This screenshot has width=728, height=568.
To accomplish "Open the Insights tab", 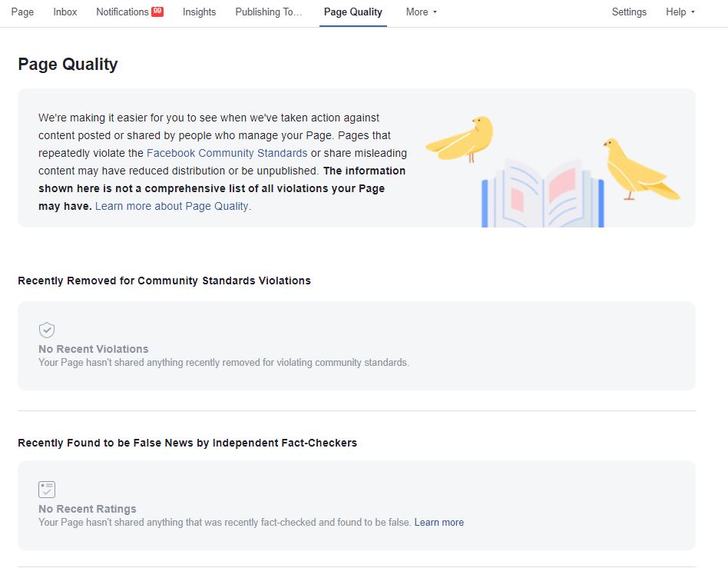I will [x=199, y=12].
